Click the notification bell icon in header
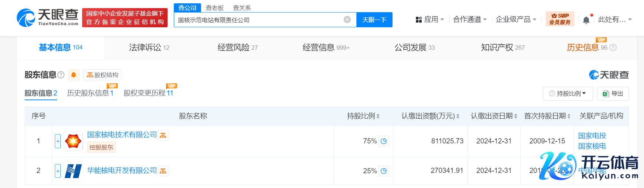644x188 pixels. pyautogui.click(x=586, y=20)
